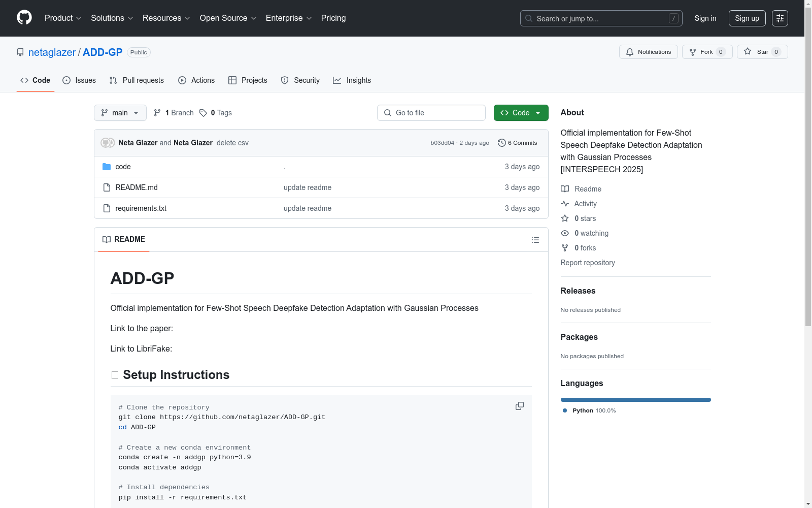Click the README.md file icon
The image size is (812, 508).
(107, 187)
